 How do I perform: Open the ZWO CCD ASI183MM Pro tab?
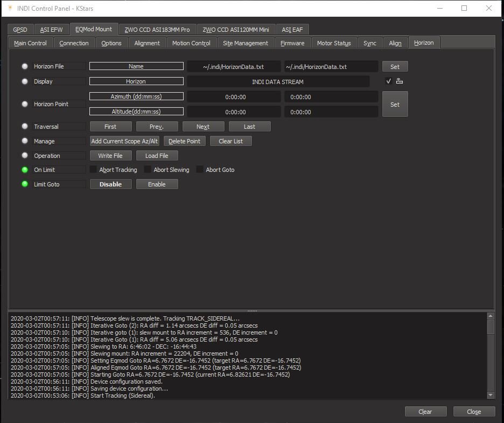tap(157, 30)
